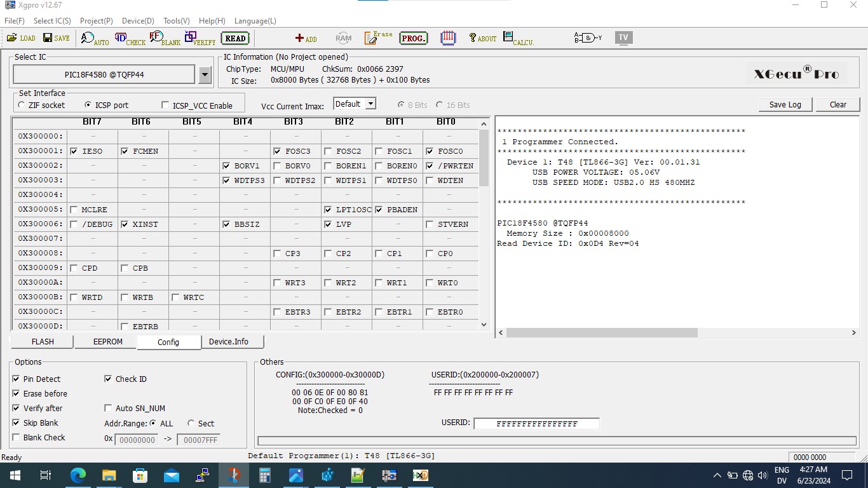
Task: Click the log pane horizontal scrollbar
Action: 602,333
